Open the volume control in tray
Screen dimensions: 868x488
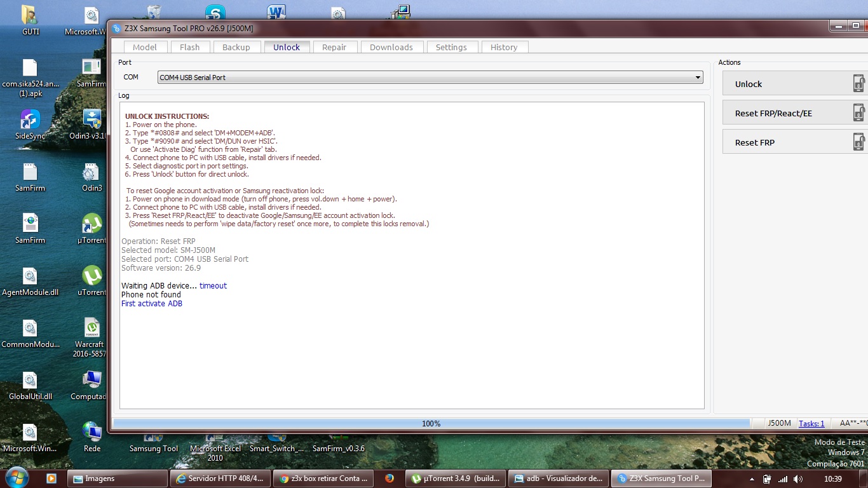tap(798, 479)
